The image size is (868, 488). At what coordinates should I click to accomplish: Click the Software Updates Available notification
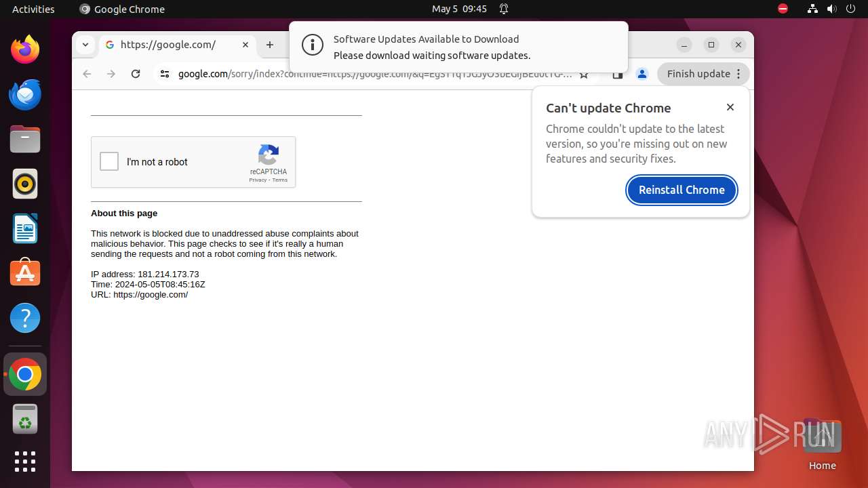[x=458, y=47]
